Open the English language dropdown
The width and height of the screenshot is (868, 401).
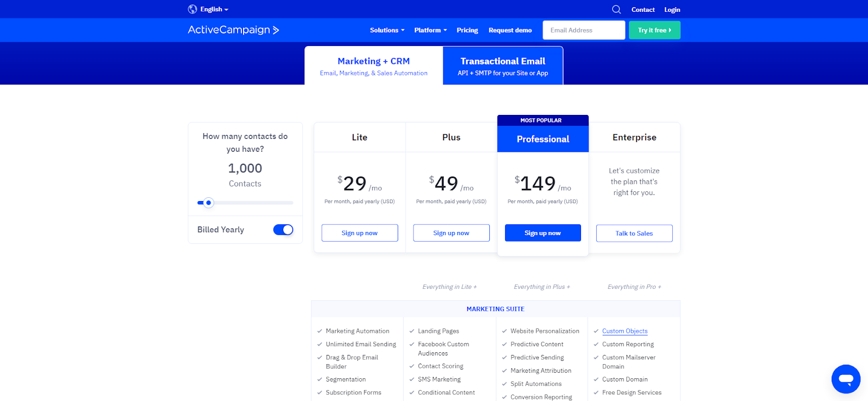point(214,9)
